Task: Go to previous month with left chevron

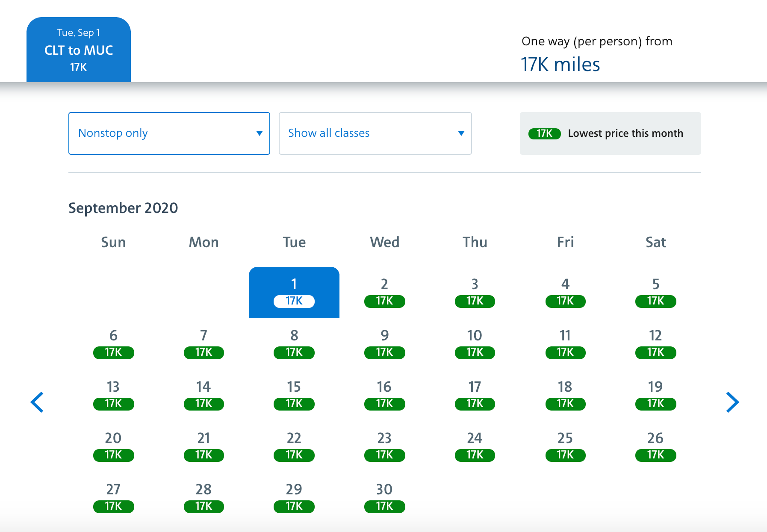Action: point(37,402)
